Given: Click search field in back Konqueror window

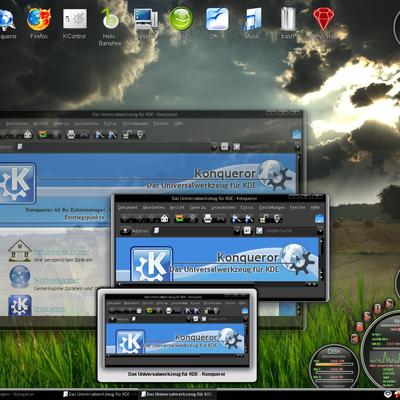Looking at the screenshot, I should coord(268,147).
